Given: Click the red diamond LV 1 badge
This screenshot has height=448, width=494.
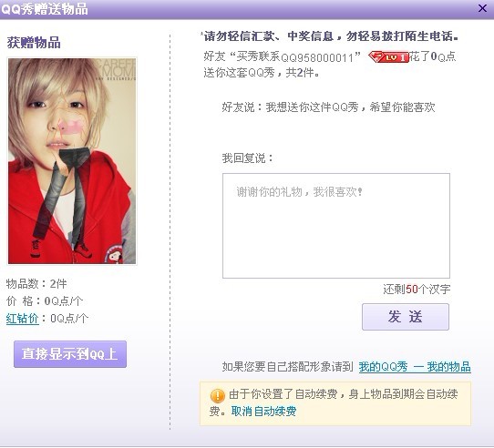Looking at the screenshot, I should tap(389, 57).
